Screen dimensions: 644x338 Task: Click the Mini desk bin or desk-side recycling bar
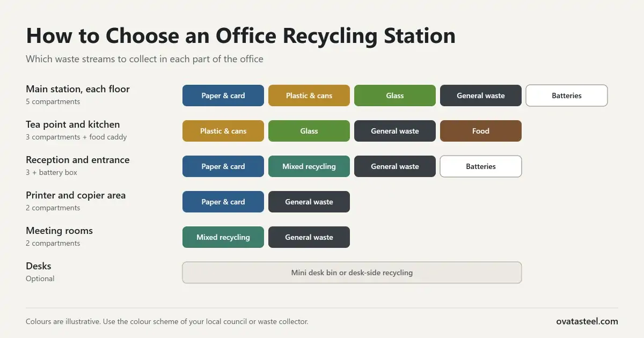(352, 273)
